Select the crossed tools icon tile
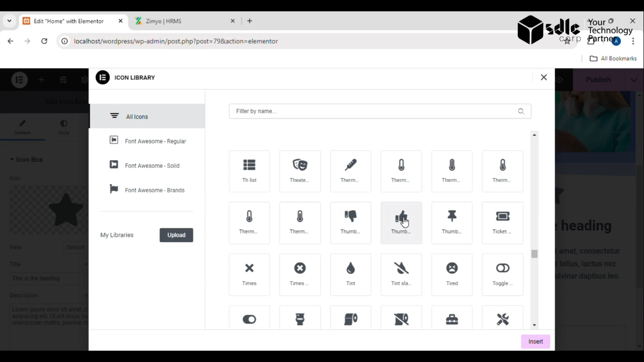Image resolution: width=644 pixels, height=362 pixels. coord(503,318)
